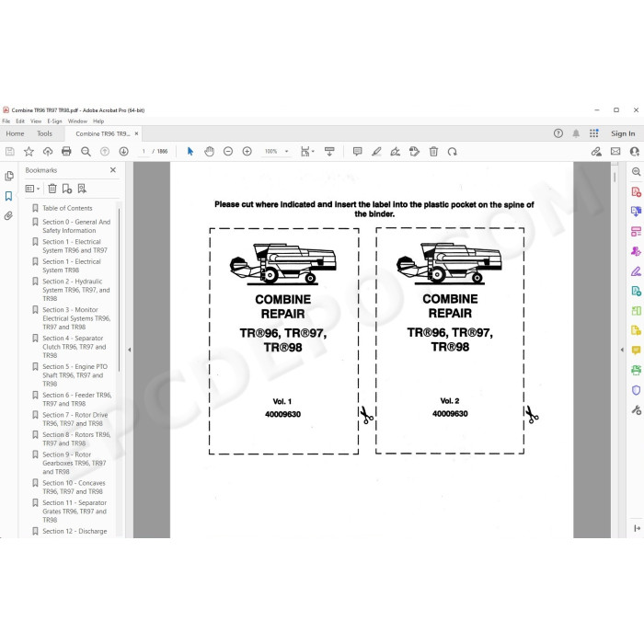Open the E-Sign menu
644x644 pixels.
54,121
